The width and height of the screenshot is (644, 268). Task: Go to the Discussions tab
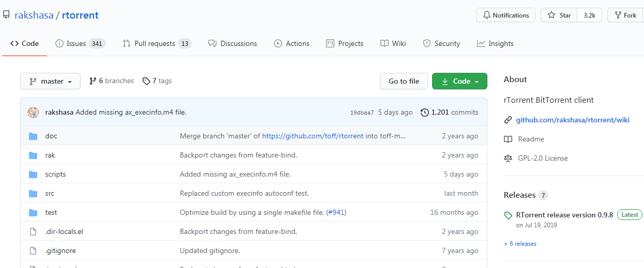233,43
